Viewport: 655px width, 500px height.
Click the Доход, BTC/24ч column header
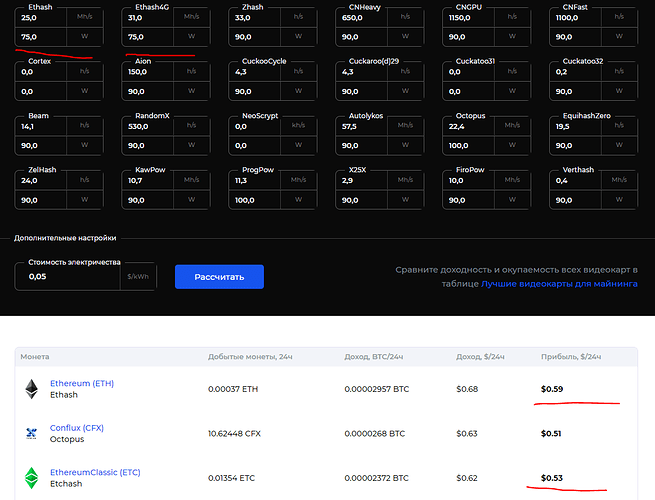click(374, 357)
